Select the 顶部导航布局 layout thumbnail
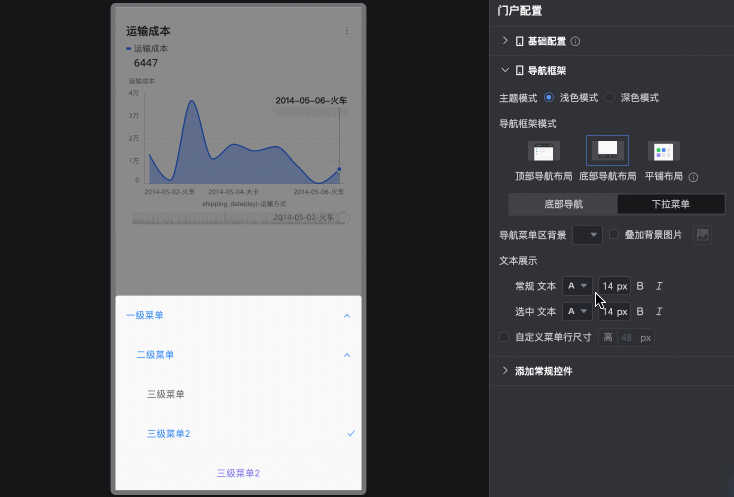 [543, 152]
